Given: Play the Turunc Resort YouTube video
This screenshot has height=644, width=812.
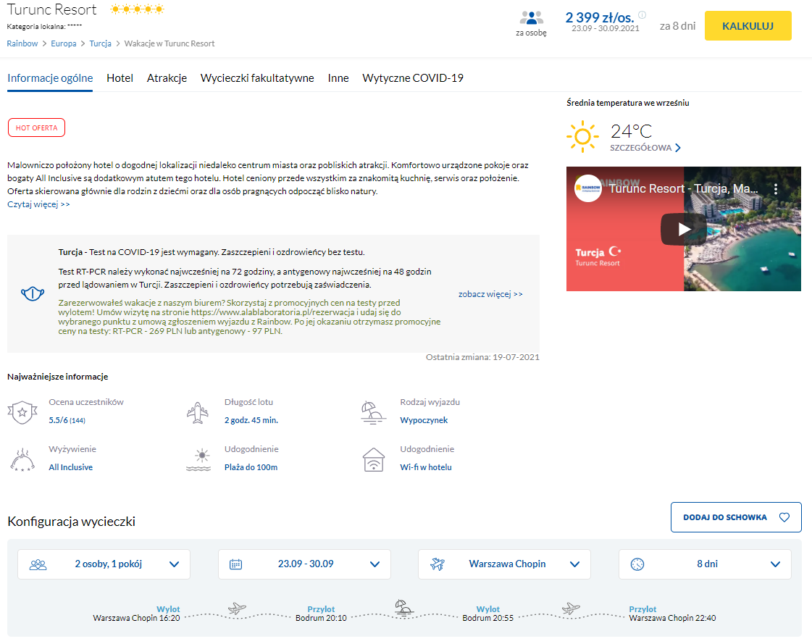Looking at the screenshot, I should (x=683, y=229).
